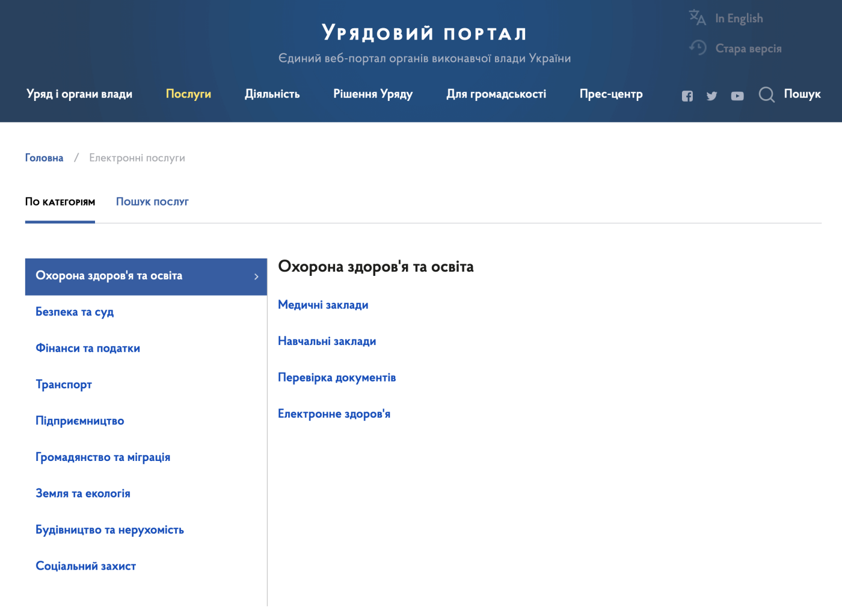Viewport: 842px width, 616px height.
Task: Select the Будівництво та нерухомість category
Action: [109, 530]
